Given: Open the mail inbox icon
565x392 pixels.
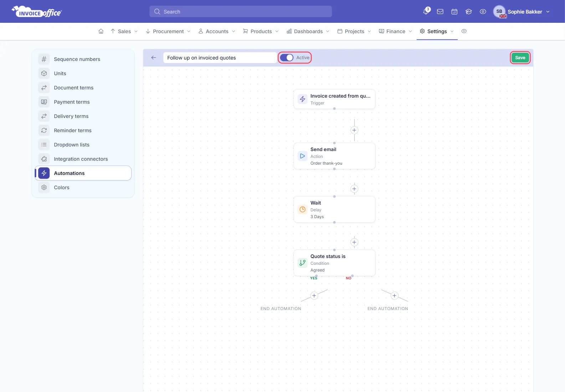Looking at the screenshot, I should coord(440,11).
